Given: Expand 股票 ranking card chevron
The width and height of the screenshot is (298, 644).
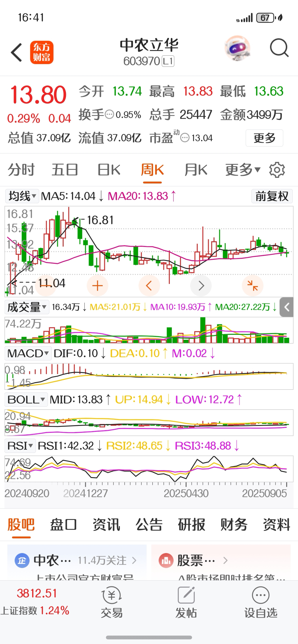Looking at the screenshot, I should coord(225,560).
